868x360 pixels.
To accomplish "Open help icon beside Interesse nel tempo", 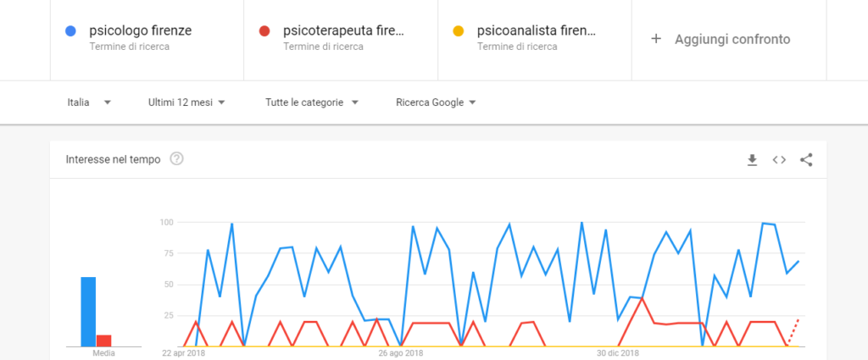I will (x=176, y=159).
